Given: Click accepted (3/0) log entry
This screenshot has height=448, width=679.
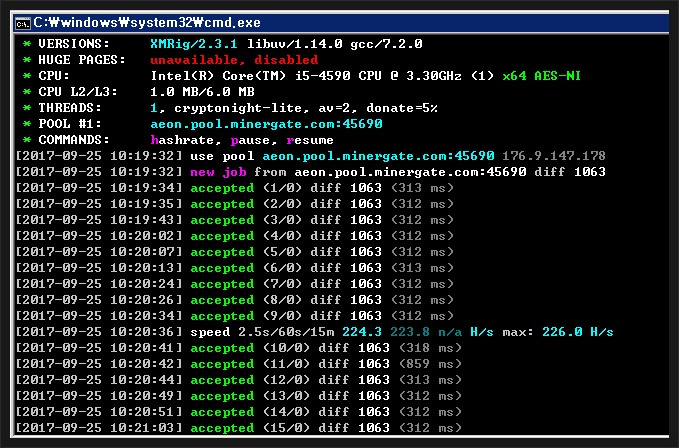Looking at the screenshot, I should point(234,220).
